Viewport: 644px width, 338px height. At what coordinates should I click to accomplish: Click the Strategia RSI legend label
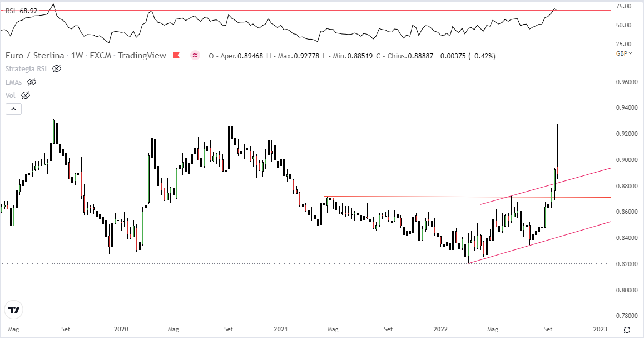[26, 68]
